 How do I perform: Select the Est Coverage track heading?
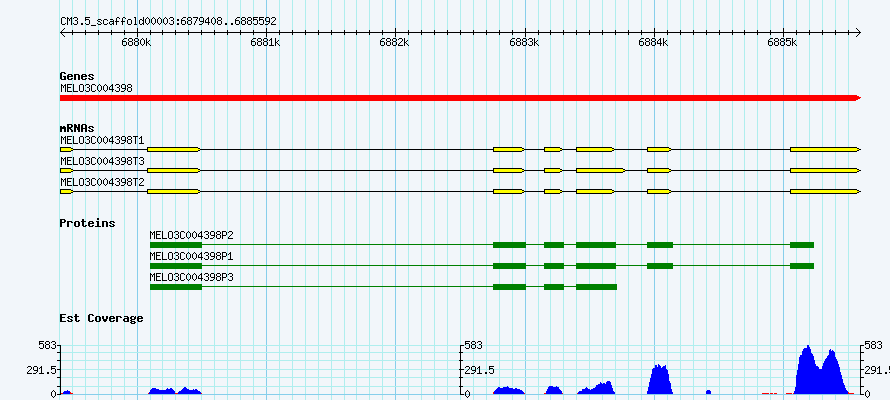[102, 318]
